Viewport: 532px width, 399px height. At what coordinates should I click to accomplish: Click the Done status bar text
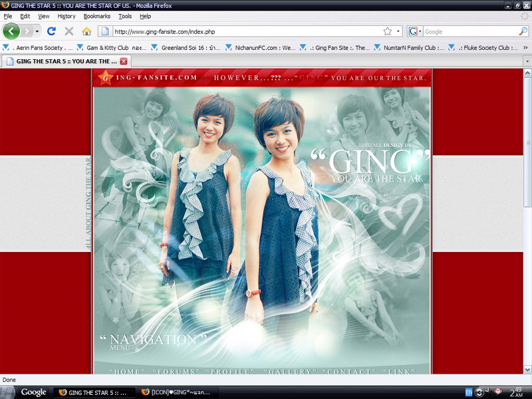[x=9, y=380]
